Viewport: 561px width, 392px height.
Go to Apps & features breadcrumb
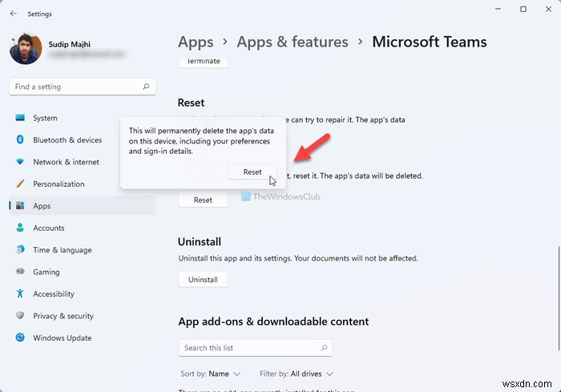pos(293,42)
